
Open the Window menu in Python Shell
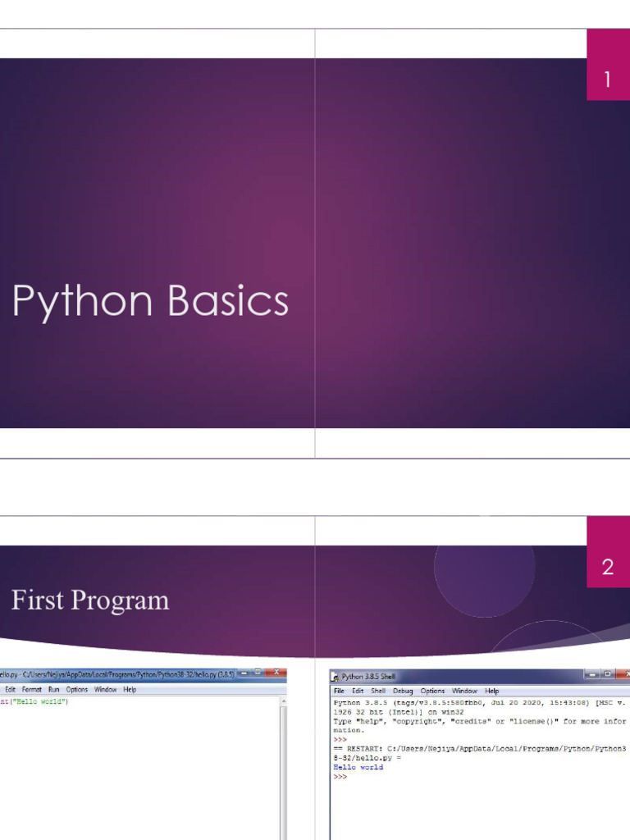[x=464, y=692]
